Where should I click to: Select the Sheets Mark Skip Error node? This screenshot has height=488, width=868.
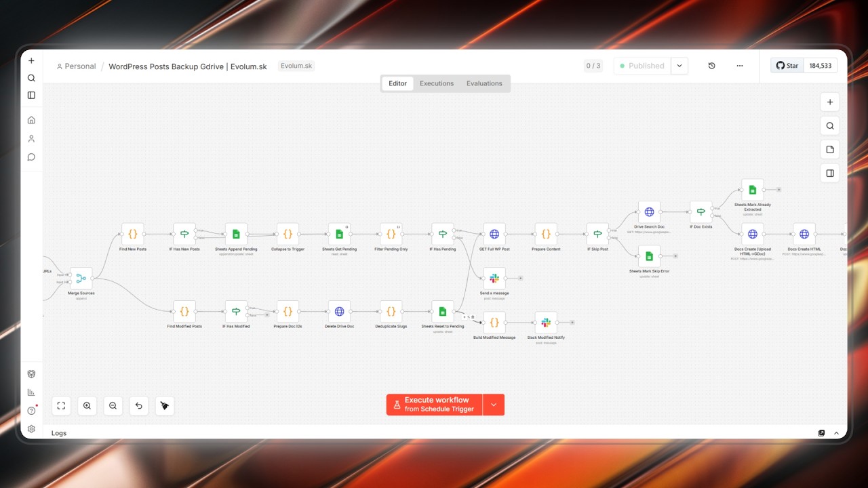pos(649,256)
